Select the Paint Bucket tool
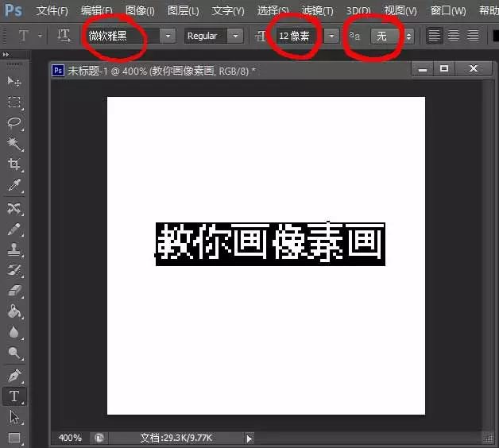499x448 pixels. tap(14, 311)
